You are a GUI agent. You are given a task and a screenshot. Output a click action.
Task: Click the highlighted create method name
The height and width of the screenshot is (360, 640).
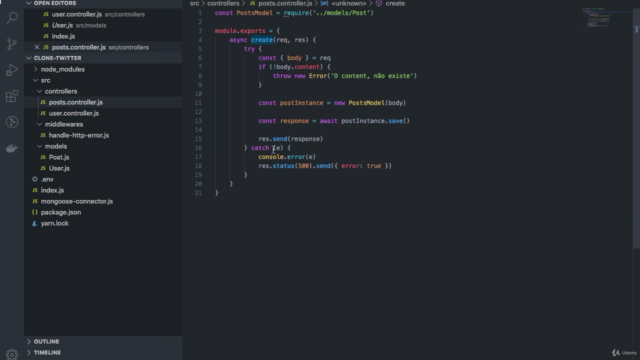[x=262, y=40]
